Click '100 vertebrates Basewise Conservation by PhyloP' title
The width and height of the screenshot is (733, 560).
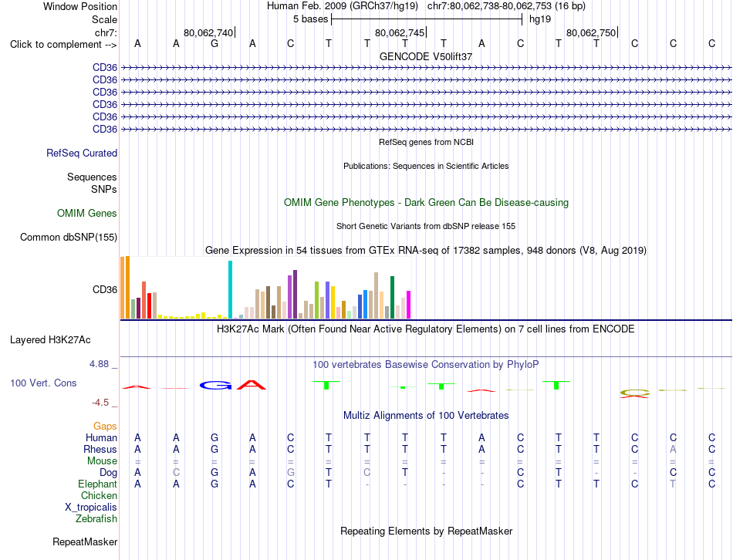point(426,365)
